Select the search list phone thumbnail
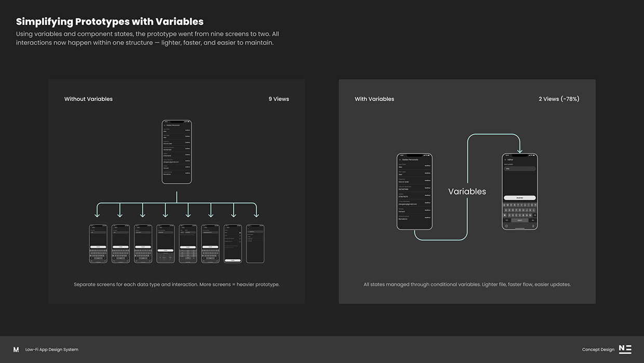The width and height of the screenshot is (644, 363). [x=255, y=244]
